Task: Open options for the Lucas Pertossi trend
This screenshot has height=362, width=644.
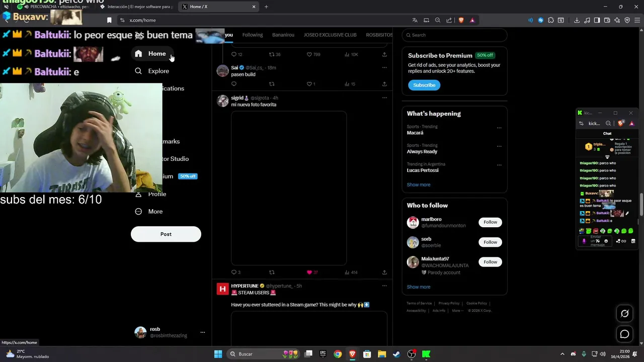Action: coord(499,165)
